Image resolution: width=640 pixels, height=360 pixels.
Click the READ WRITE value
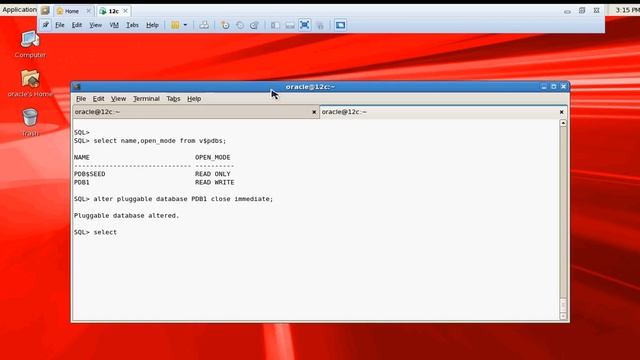coord(215,182)
